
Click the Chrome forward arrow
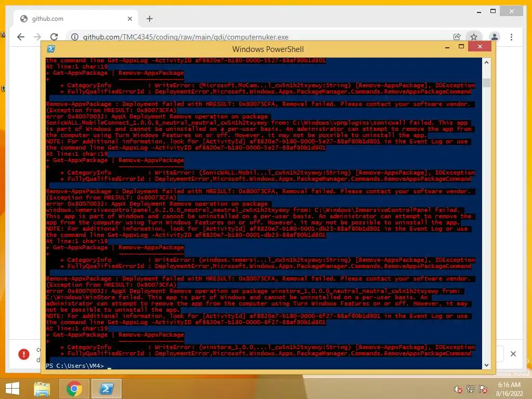pyautogui.click(x=37, y=37)
